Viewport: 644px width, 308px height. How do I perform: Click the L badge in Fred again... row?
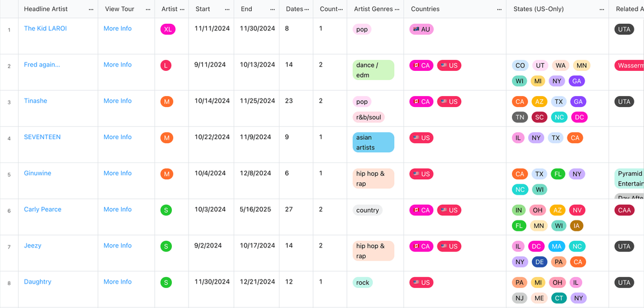pyautogui.click(x=166, y=65)
